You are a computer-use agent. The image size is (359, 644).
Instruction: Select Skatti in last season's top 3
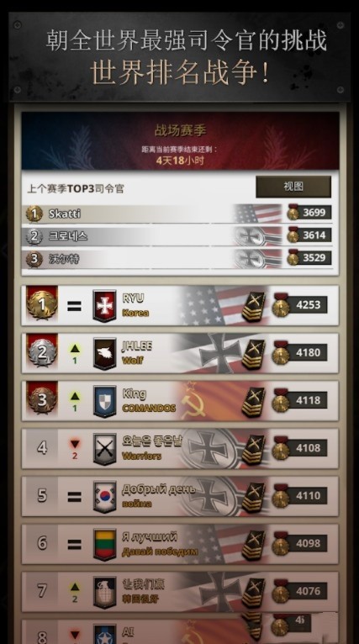pyautogui.click(x=65, y=214)
